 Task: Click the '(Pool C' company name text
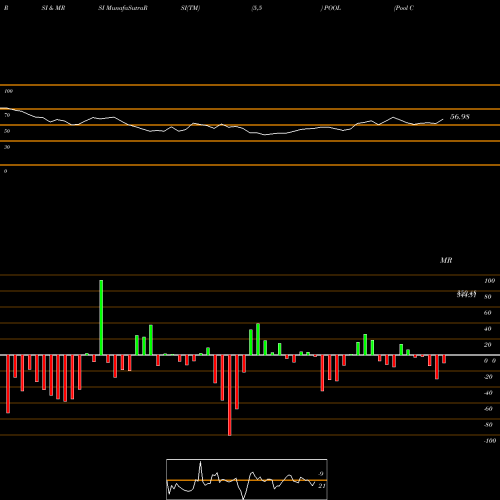coord(404,8)
